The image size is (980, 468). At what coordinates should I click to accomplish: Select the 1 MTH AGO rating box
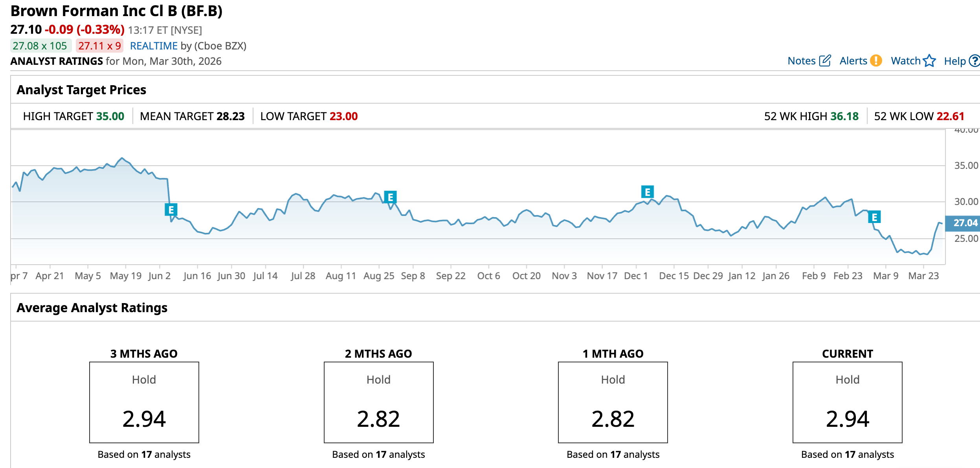tap(613, 402)
